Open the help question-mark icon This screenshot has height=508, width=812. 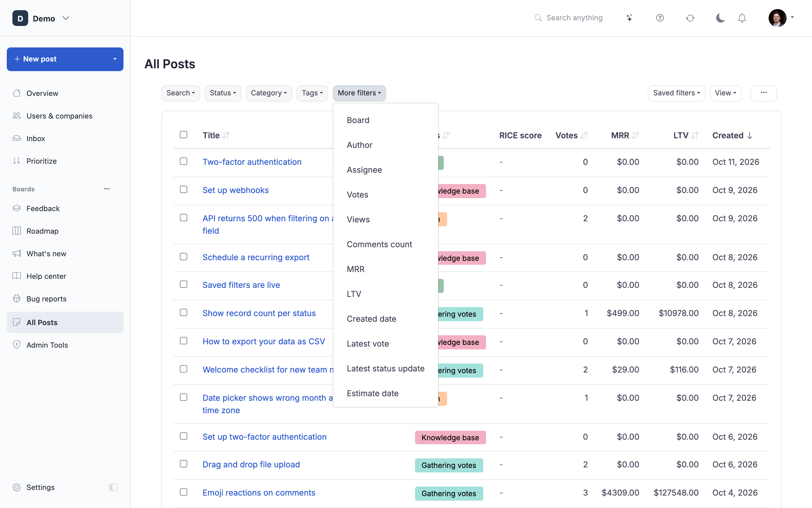(660, 18)
